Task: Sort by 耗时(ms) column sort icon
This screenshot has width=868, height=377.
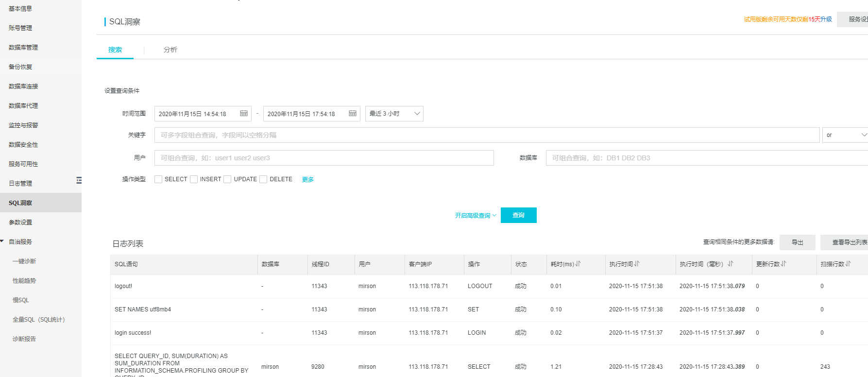Action: 578,264
